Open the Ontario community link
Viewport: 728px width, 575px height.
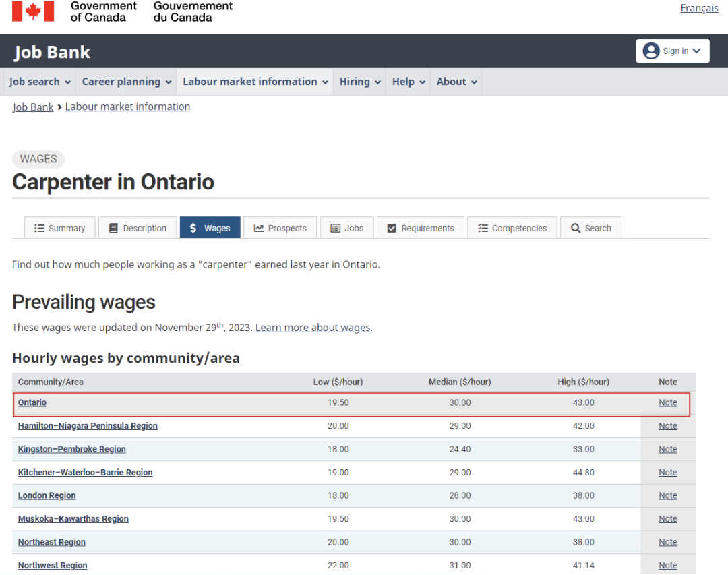click(32, 402)
